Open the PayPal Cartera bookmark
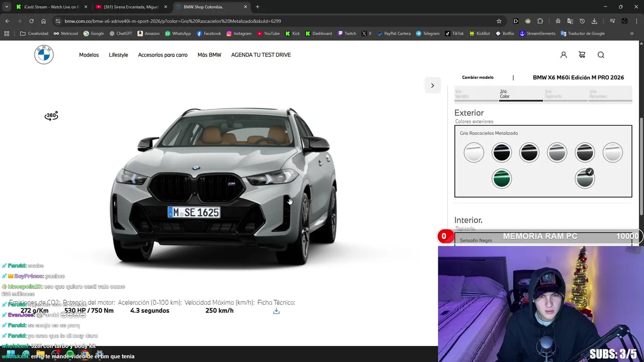 point(393,34)
